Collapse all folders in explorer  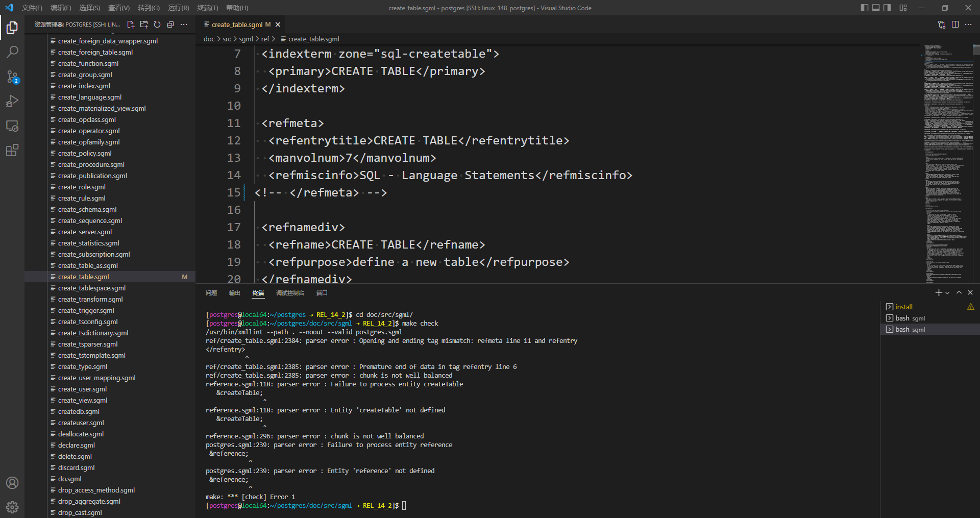coord(170,24)
